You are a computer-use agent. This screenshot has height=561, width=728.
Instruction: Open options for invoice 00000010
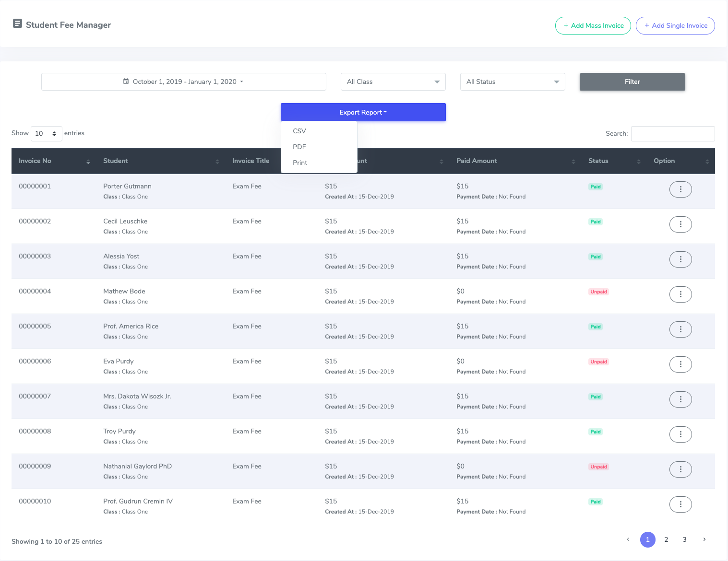click(x=680, y=504)
